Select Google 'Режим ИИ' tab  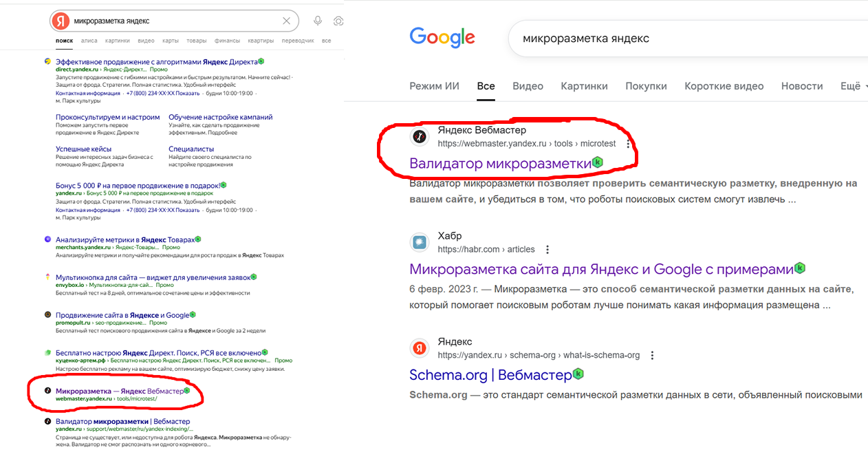(434, 86)
